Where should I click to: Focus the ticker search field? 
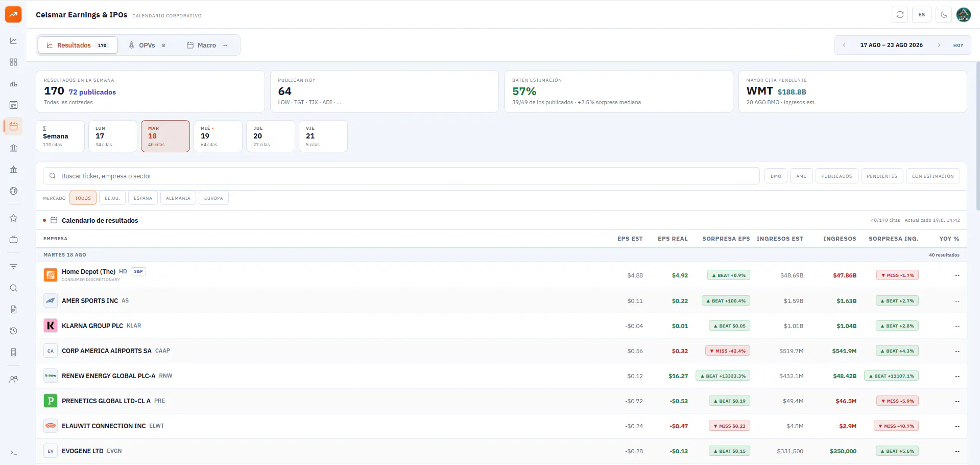401,176
